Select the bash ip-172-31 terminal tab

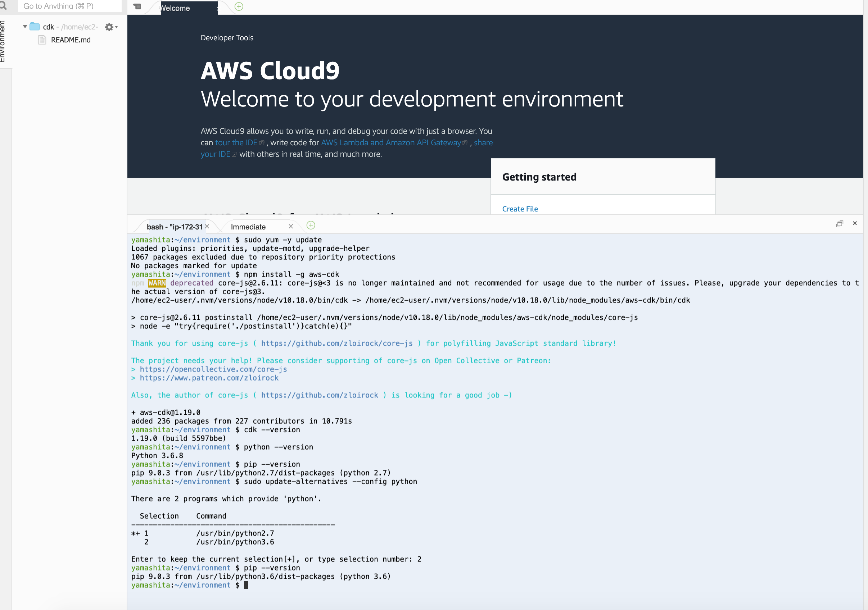click(x=175, y=227)
